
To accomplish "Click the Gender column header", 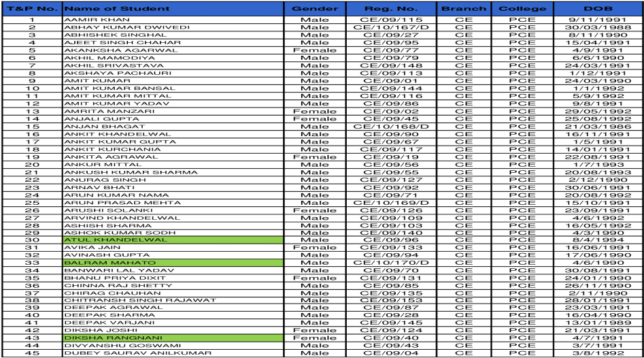I will pos(315,9).
